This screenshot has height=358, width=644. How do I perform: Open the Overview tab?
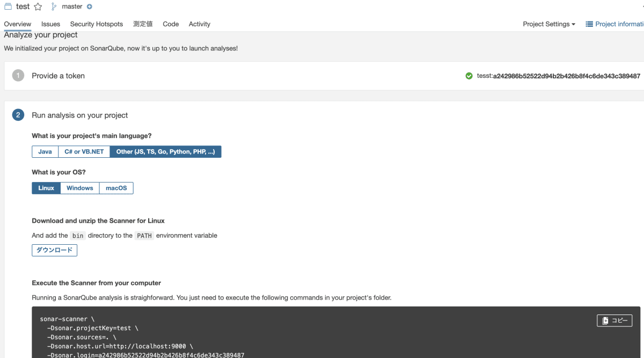click(18, 24)
